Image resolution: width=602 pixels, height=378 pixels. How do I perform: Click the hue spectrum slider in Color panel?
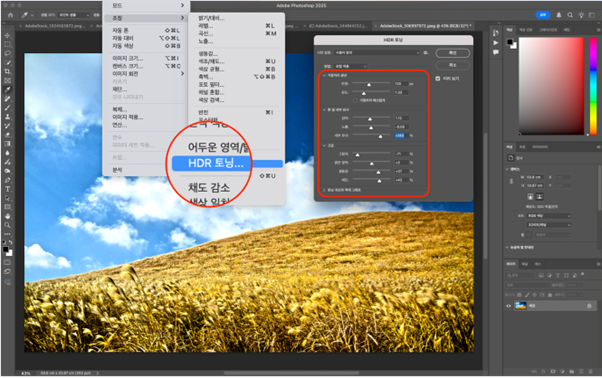(593, 86)
